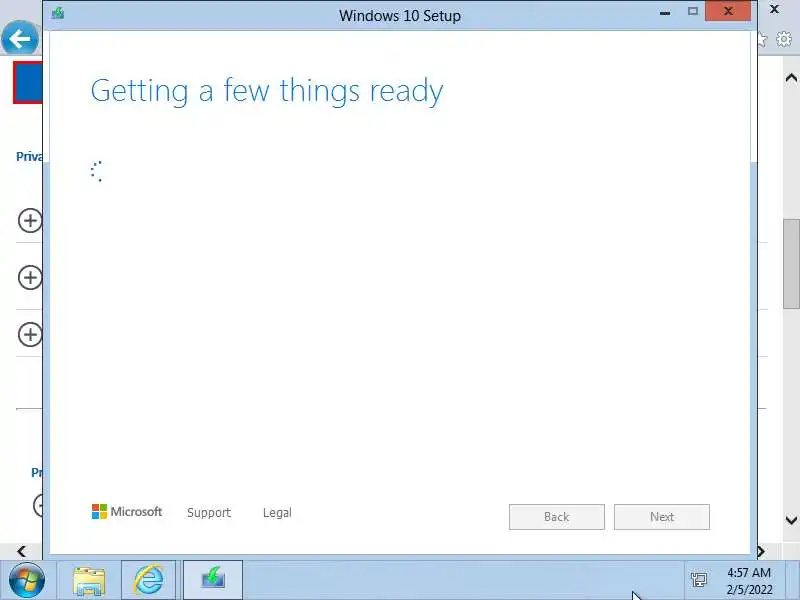Click the browser horizontal scroll left arrow

(x=21, y=552)
